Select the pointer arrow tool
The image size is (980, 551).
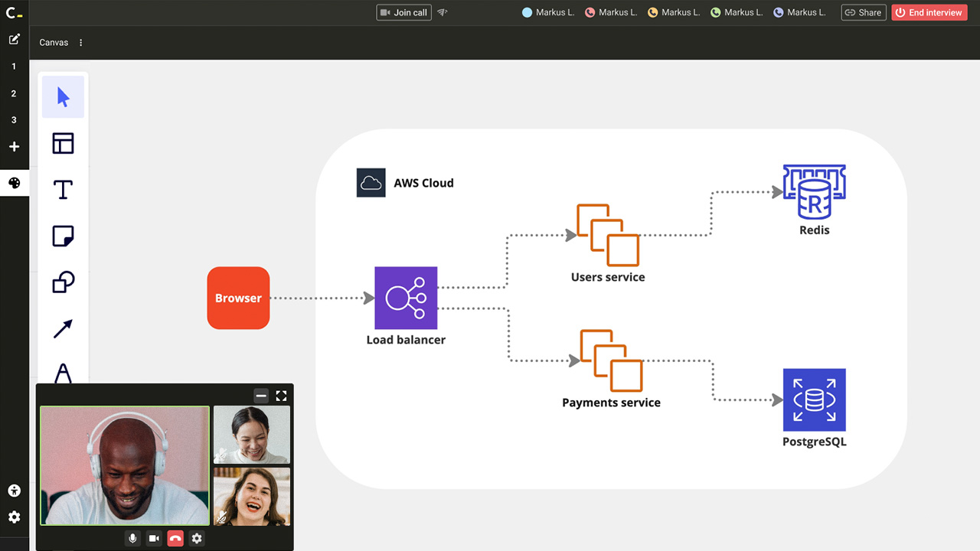63,97
